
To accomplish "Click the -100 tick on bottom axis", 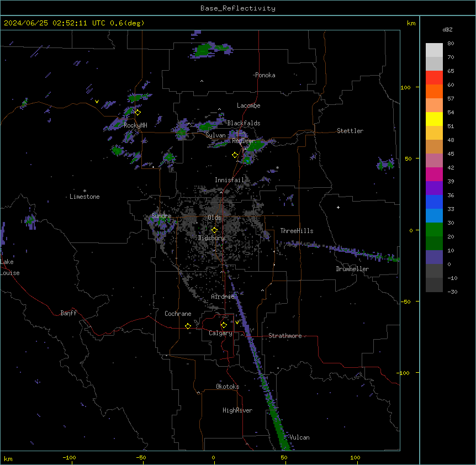I will [x=70, y=457].
